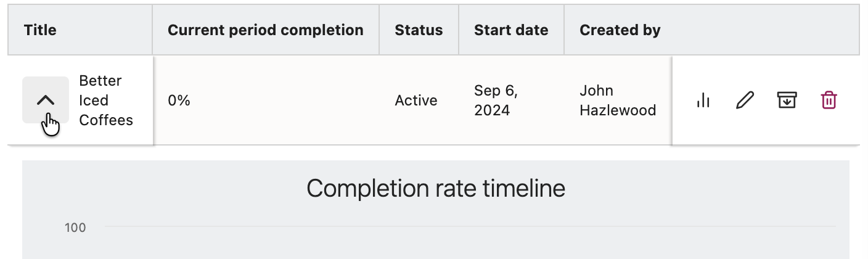Open statistics via the bar chart icon

[703, 100]
